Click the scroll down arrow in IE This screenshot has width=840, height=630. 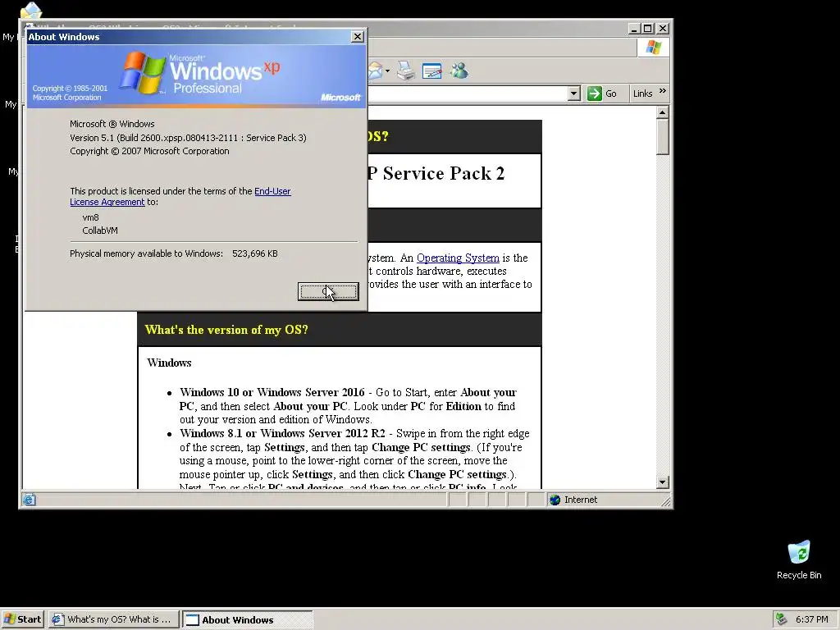663,482
